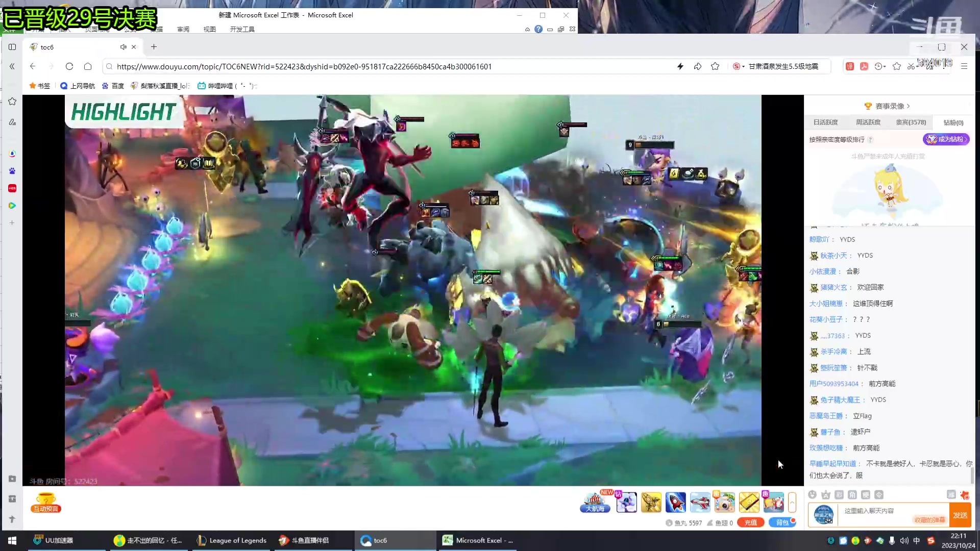The height and width of the screenshot is (551, 980).
Task: Open the 百度 bookmark
Action: pos(113,86)
